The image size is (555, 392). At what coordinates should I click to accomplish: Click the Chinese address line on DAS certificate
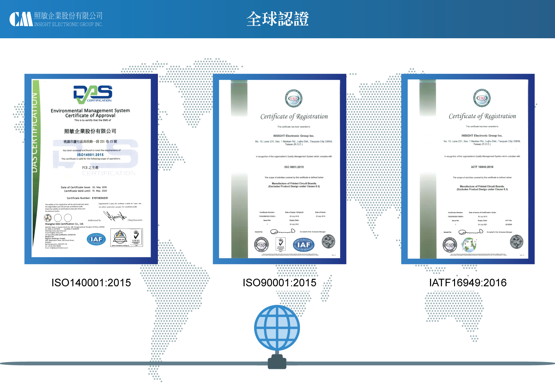pyautogui.click(x=90, y=142)
